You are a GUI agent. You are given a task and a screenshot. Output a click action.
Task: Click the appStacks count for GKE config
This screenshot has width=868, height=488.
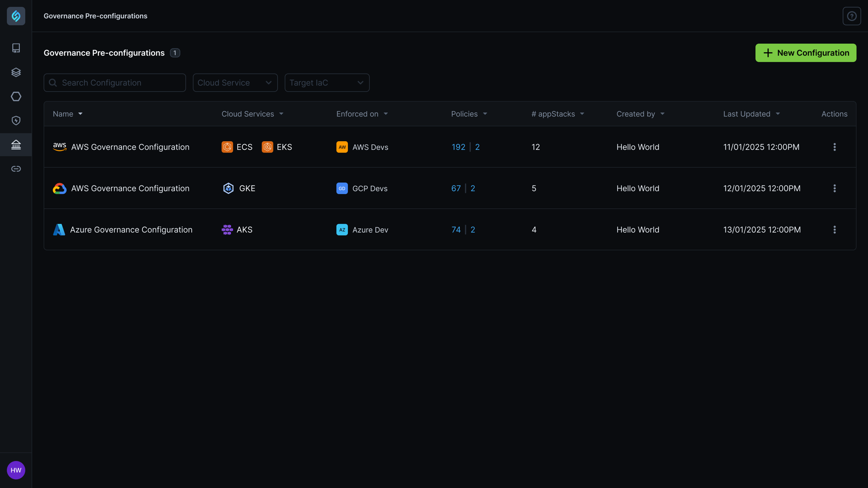tap(534, 188)
